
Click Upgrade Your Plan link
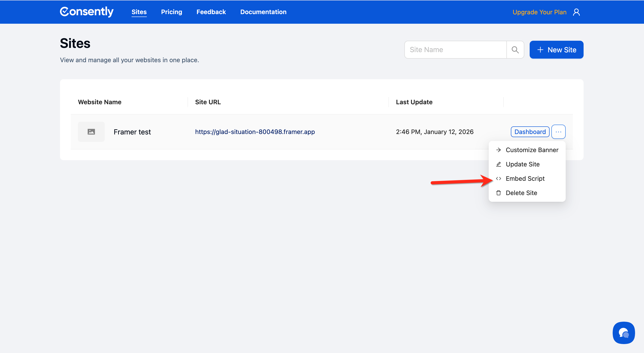[539, 12]
